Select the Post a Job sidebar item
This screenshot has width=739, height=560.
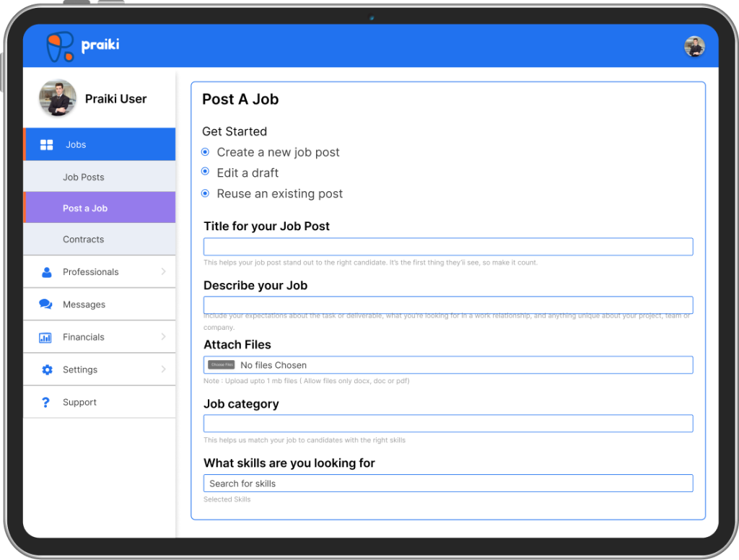coord(100,207)
